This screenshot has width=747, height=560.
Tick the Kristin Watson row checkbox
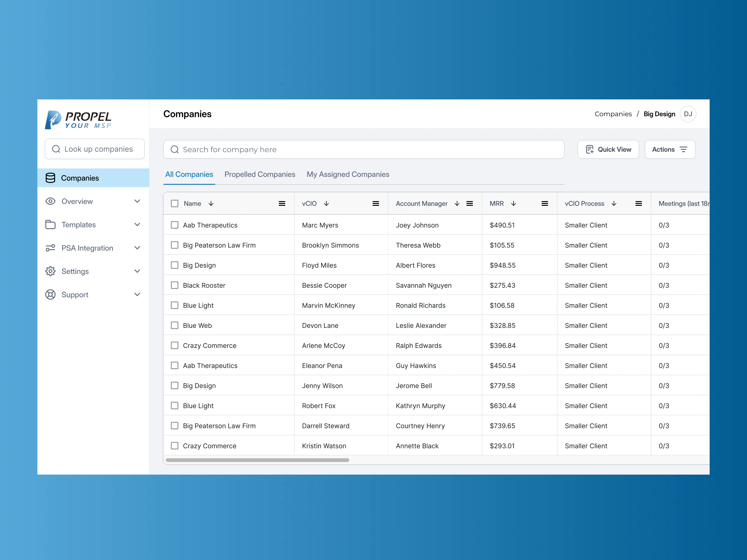(x=175, y=446)
